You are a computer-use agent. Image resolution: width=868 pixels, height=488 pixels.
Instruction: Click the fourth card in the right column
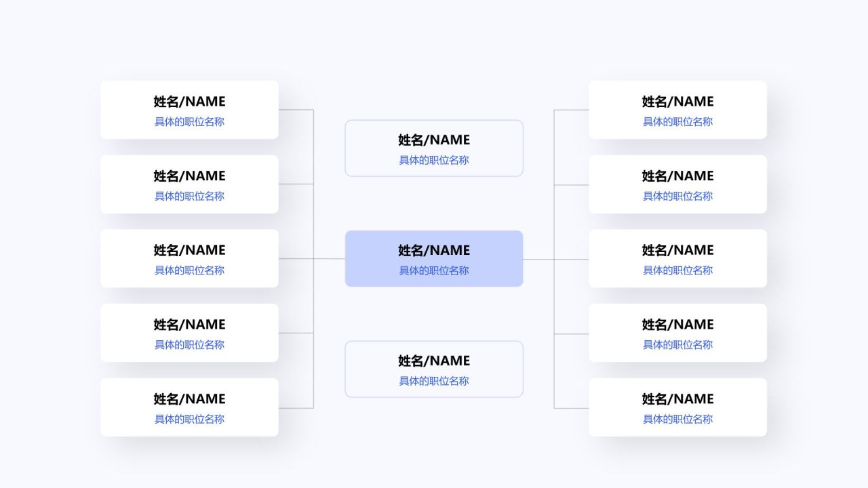point(677,333)
